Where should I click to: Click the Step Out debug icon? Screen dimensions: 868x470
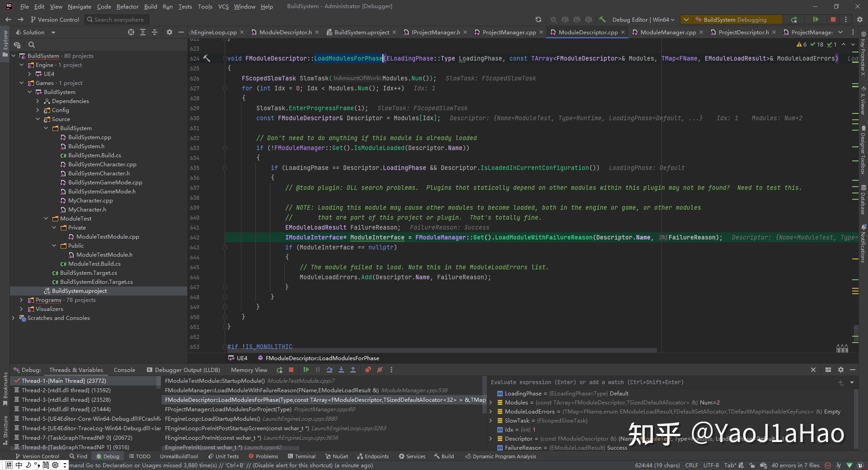pos(353,370)
